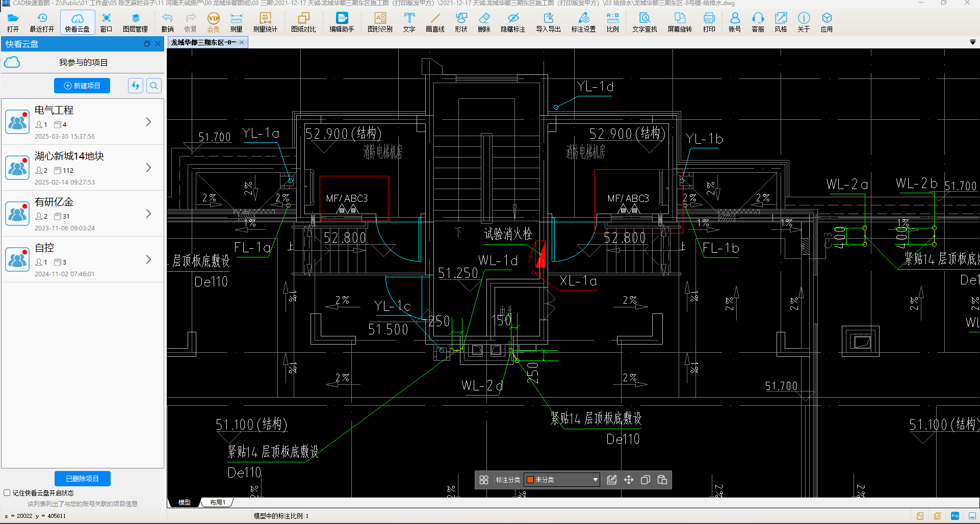This screenshot has width=980, height=524.
Task: Click the search icon in cloud panel
Action: pos(153,86)
